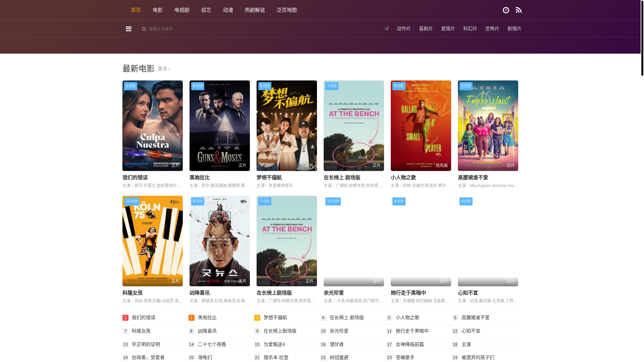Click the 小人物之歌 title under poster
This screenshot has width=644, height=362.
404,178
